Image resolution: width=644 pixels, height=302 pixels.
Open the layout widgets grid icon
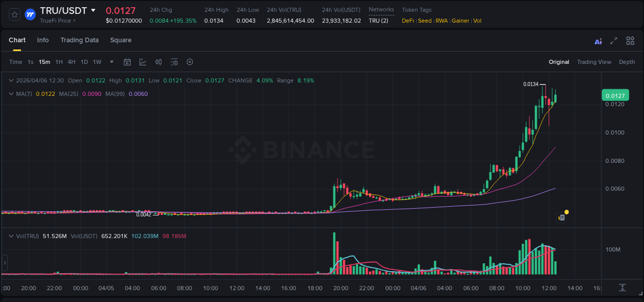(x=630, y=41)
